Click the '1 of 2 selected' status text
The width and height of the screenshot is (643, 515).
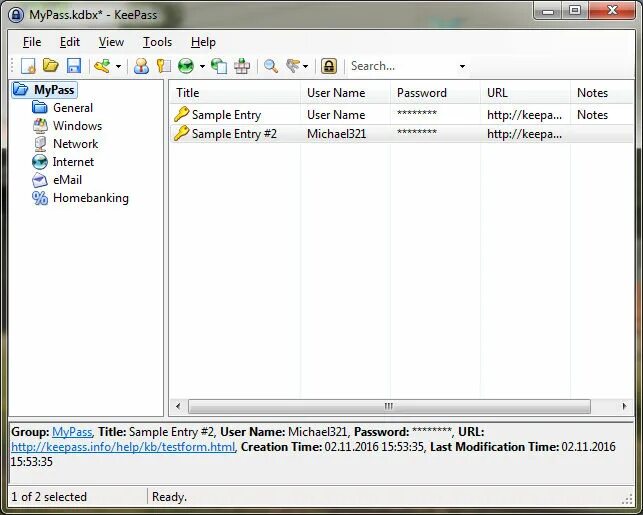(x=49, y=497)
